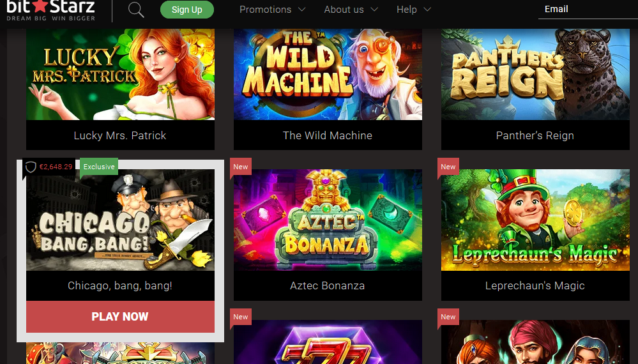Click the Exclusive badge on Chicago, bang, bang!
This screenshot has height=364, width=638.
pyautogui.click(x=99, y=167)
